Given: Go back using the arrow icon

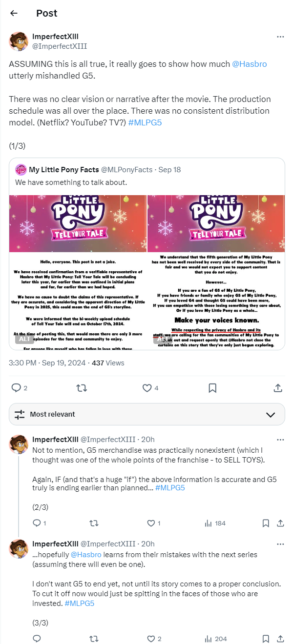Looking at the screenshot, I should [x=14, y=13].
